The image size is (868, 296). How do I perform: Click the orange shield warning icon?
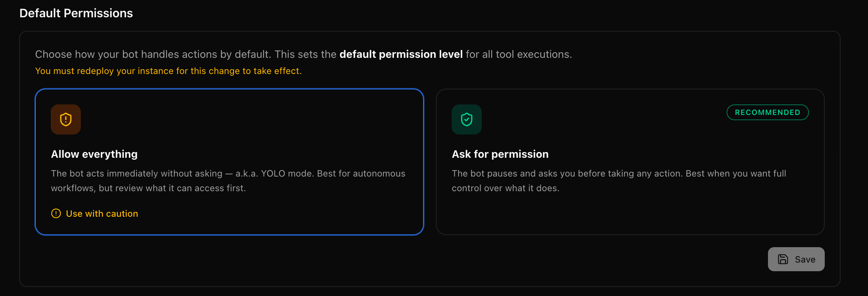[x=66, y=119]
